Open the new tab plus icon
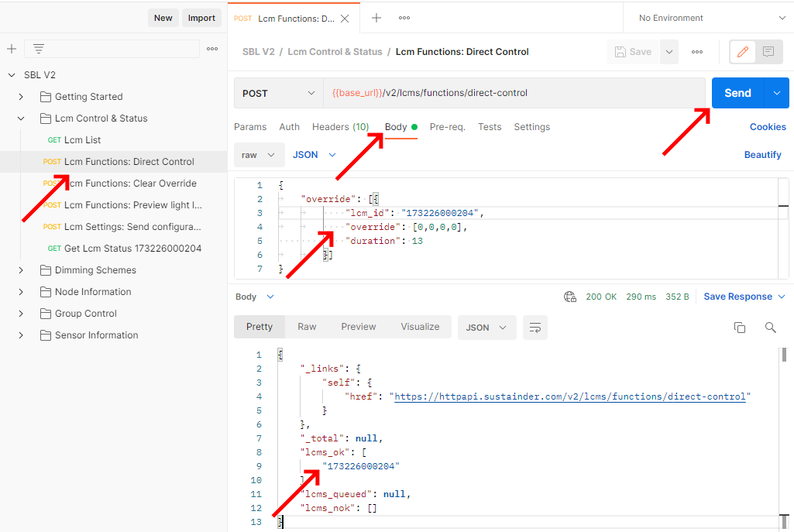This screenshot has height=532, width=794. (x=376, y=18)
